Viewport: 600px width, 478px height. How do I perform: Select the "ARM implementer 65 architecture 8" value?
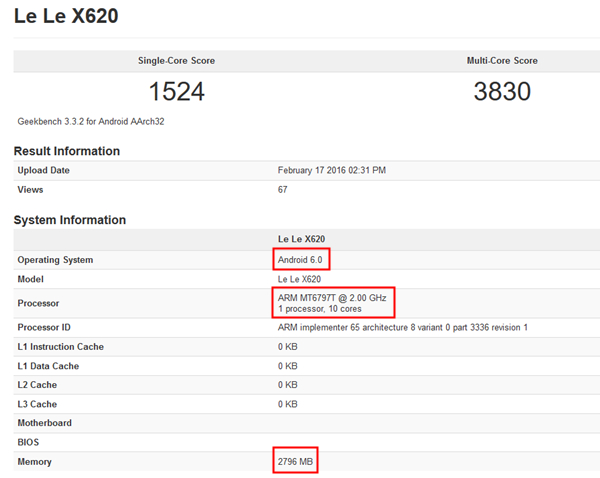click(x=403, y=327)
